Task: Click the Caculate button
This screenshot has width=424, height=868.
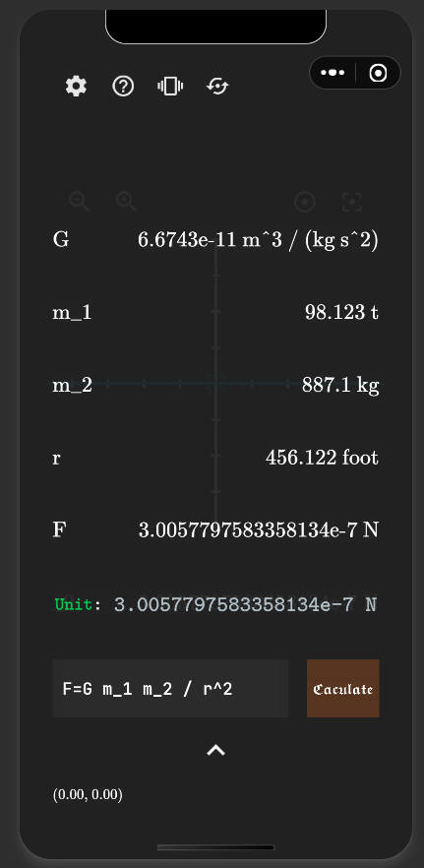Action: point(343,688)
